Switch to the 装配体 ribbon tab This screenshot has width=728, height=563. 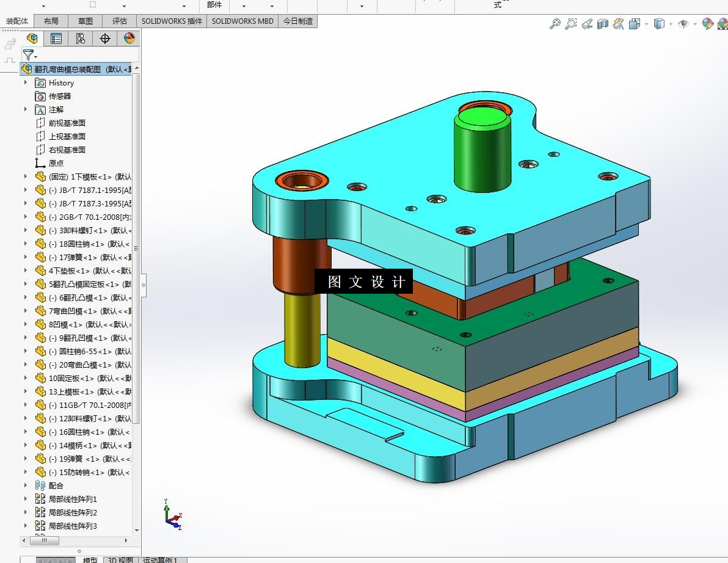coord(17,21)
